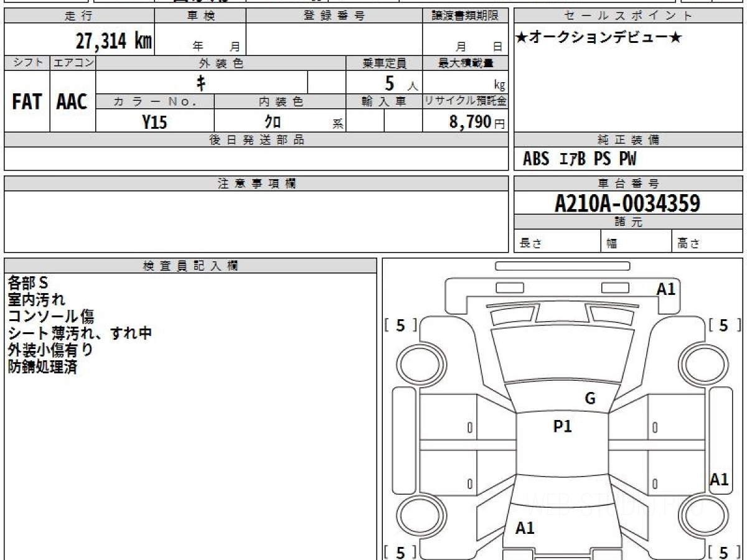Click the 高さ height cell

click(707, 241)
